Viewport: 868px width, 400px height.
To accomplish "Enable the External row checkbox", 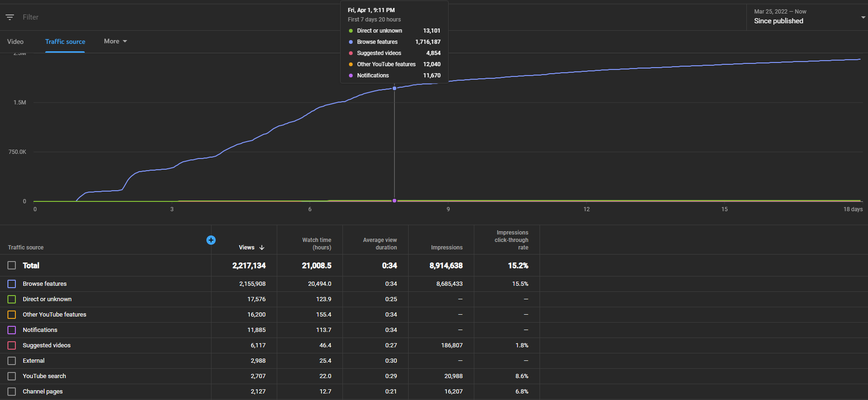I will click(12, 361).
